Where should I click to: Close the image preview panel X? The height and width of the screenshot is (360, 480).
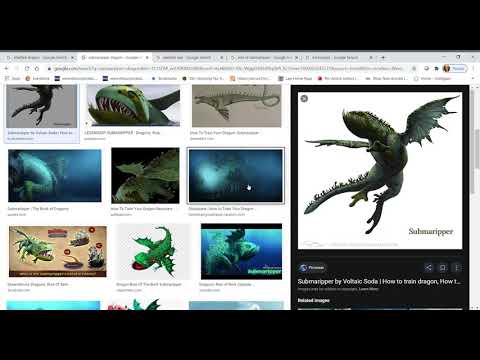(x=304, y=98)
